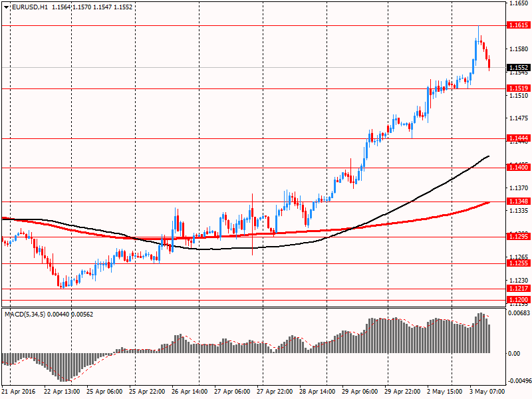Click the 1.1475 price scale value
532x399 pixels.
[x=519, y=118]
